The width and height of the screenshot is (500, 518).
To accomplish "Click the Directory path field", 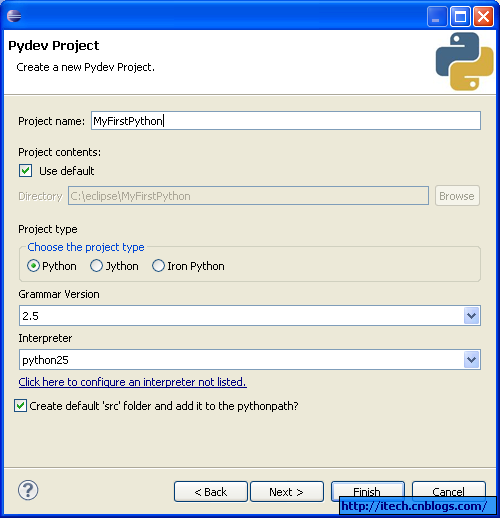I will pyautogui.click(x=248, y=196).
